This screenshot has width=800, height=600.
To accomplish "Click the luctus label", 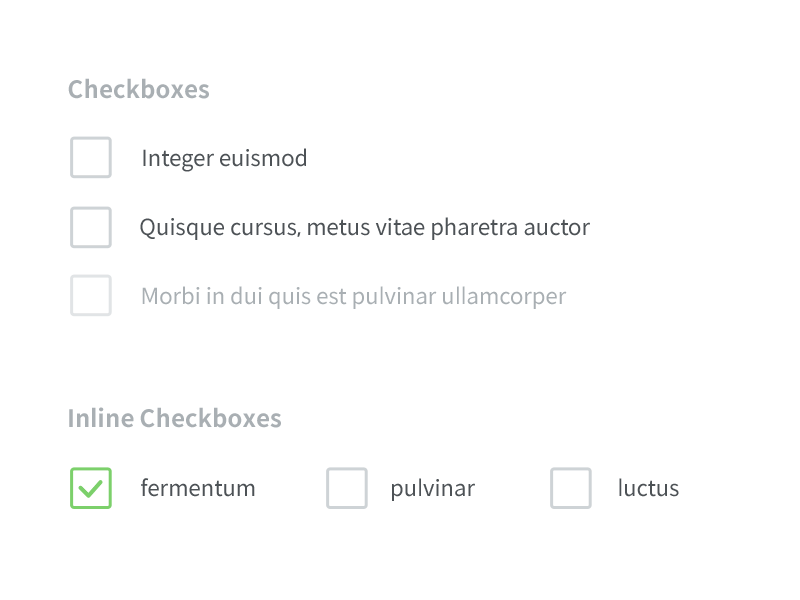I will coord(648,488).
